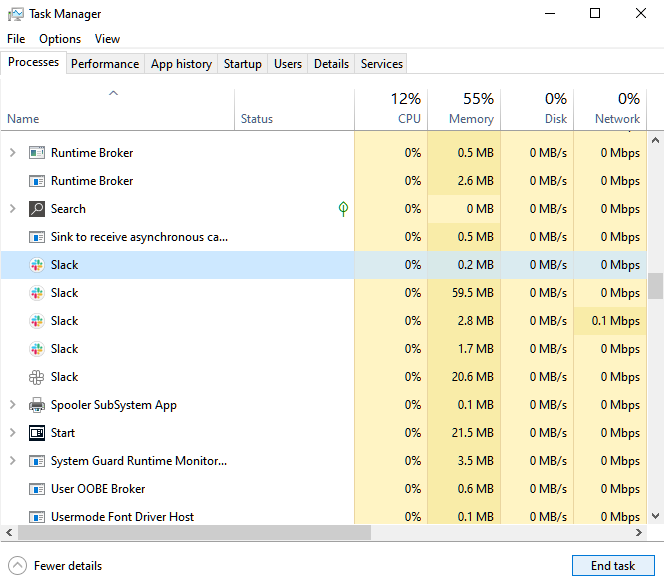Image resolution: width=664 pixels, height=588 pixels.
Task: Click the Spooler SubSystem App printer icon
Action: click(x=37, y=405)
